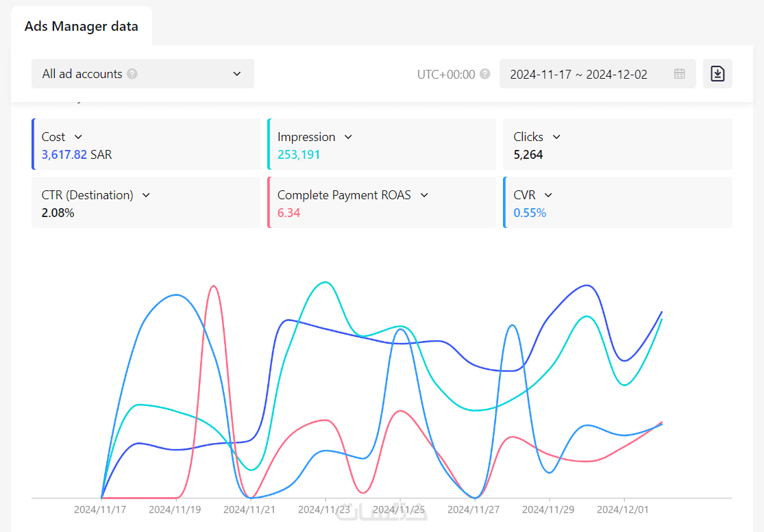Image resolution: width=764 pixels, height=532 pixels.
Task: Click help icon next to UTC+00:00
Action: tap(485, 74)
